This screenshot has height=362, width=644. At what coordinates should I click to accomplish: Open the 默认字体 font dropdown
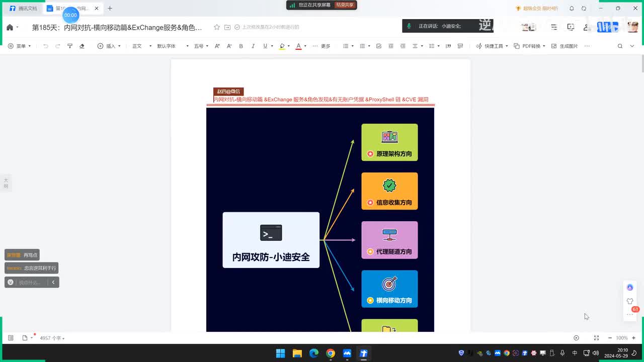point(173,46)
